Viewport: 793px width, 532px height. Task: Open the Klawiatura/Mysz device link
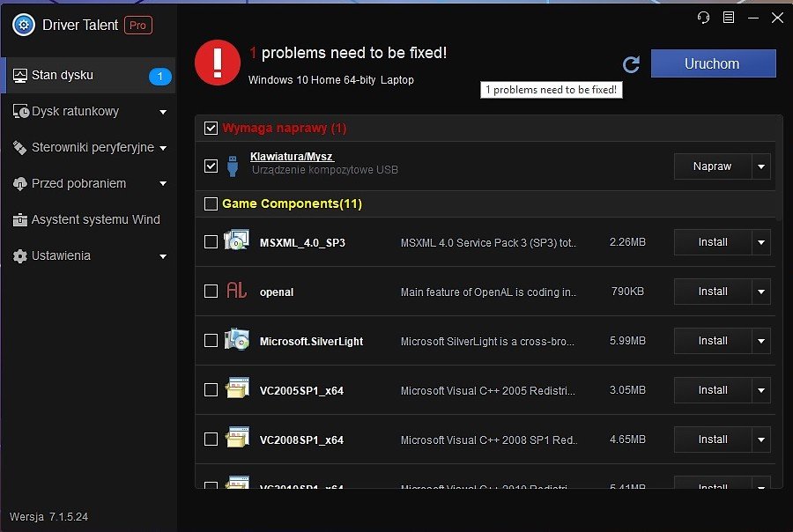point(292,157)
